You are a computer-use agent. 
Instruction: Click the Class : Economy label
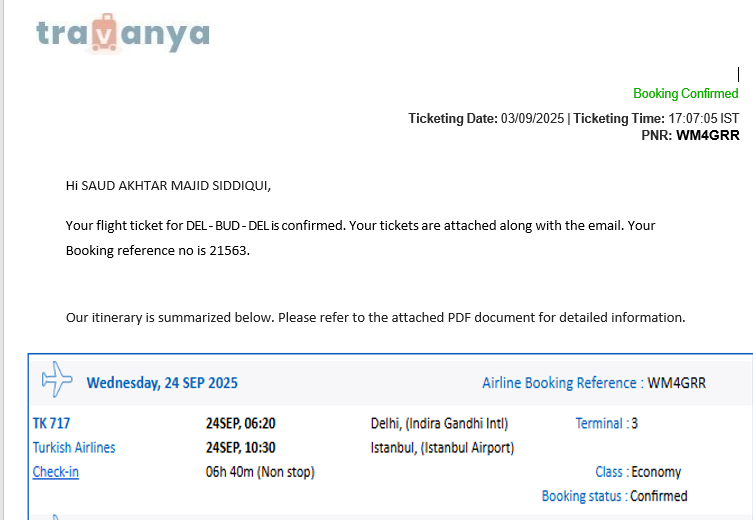(x=638, y=472)
